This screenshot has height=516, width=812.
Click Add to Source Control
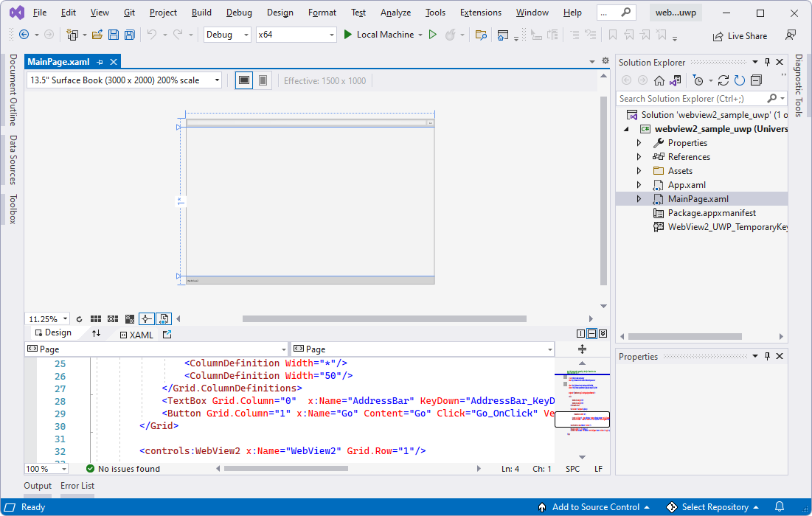click(594, 507)
